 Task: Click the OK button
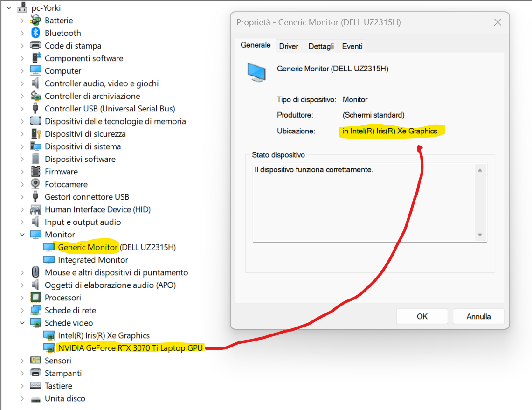(x=421, y=316)
